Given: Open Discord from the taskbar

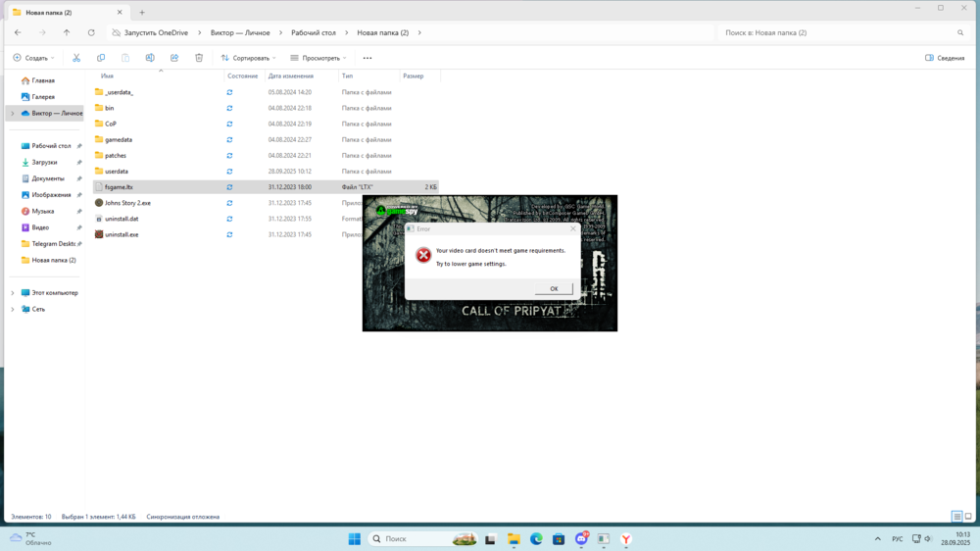Looking at the screenshot, I should pyautogui.click(x=582, y=538).
